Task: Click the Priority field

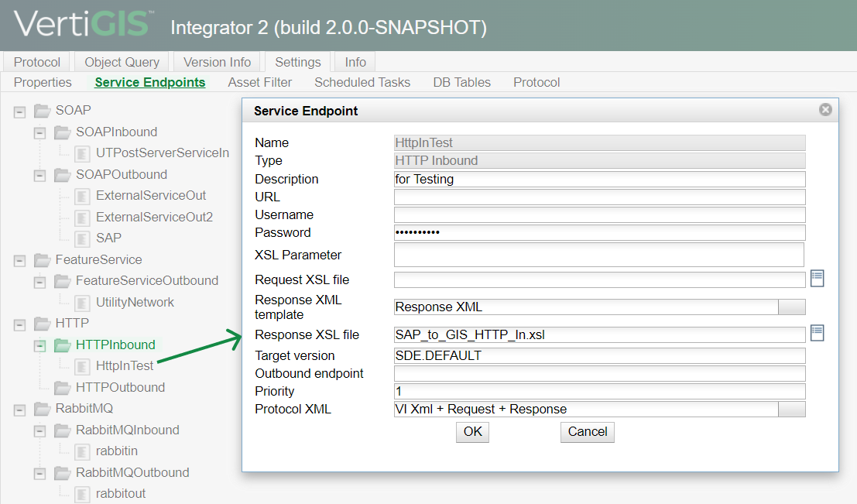Action: [599, 392]
